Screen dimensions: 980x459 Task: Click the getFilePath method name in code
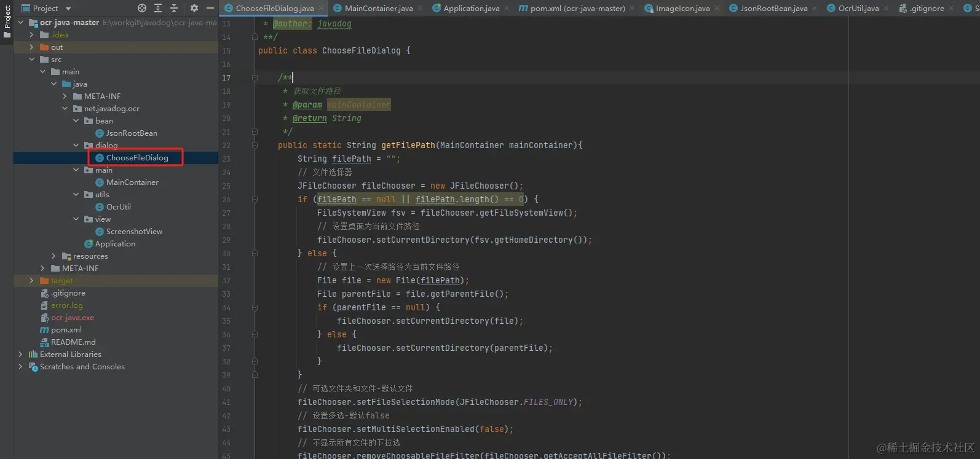408,146
